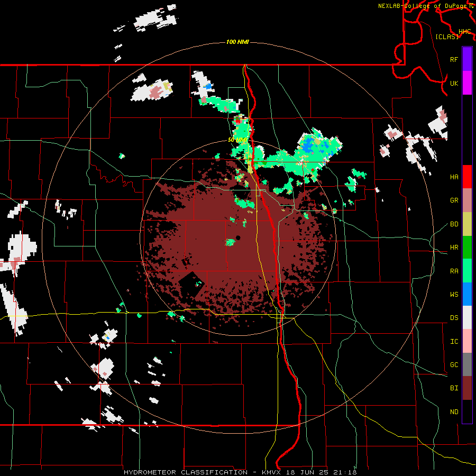This screenshot has width=476, height=476.
Task: Click the ND legend label
Action: tap(454, 412)
